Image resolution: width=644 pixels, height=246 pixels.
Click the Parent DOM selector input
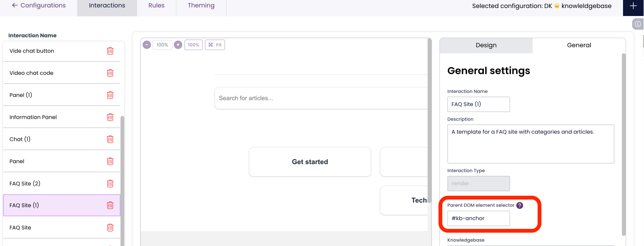[478, 219]
